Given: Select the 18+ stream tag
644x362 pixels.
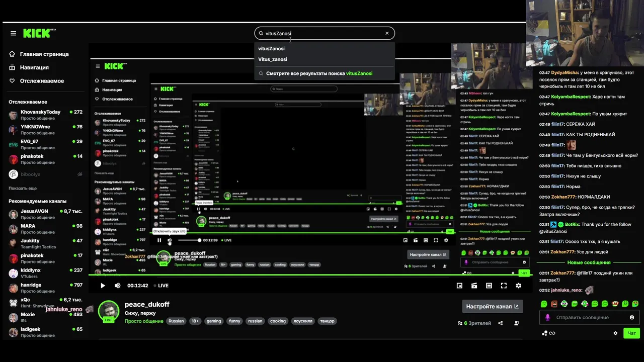Looking at the screenshot, I should [195, 321].
